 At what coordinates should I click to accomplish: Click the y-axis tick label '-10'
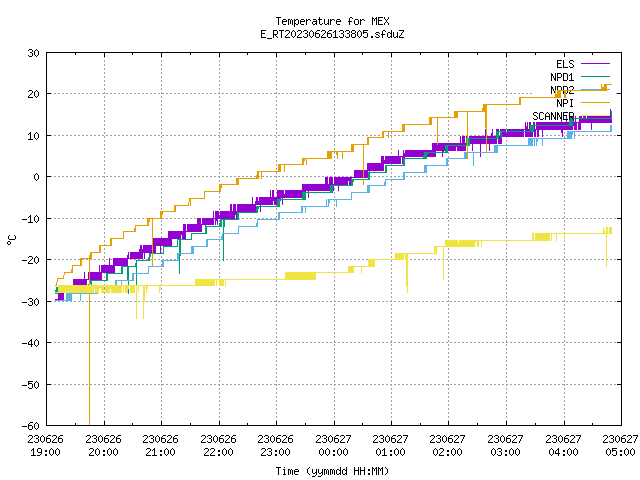point(31,219)
